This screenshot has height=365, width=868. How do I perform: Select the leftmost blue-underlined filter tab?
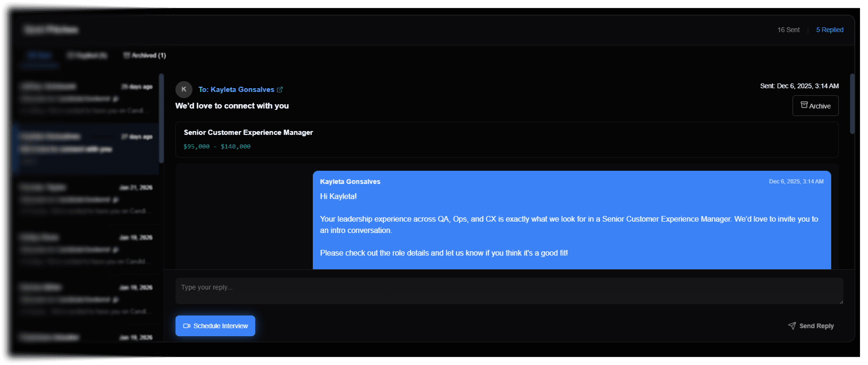(40, 56)
